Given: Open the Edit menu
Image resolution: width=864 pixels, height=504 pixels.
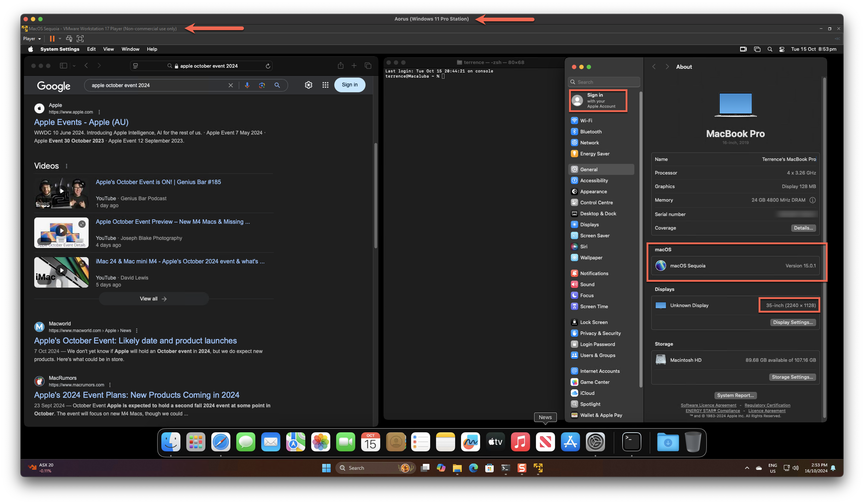Looking at the screenshot, I should 91,49.
